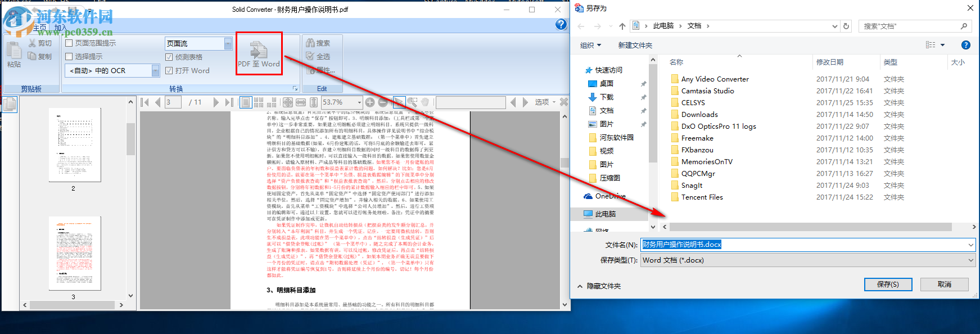Click 新建文件夹 button

pos(635,45)
